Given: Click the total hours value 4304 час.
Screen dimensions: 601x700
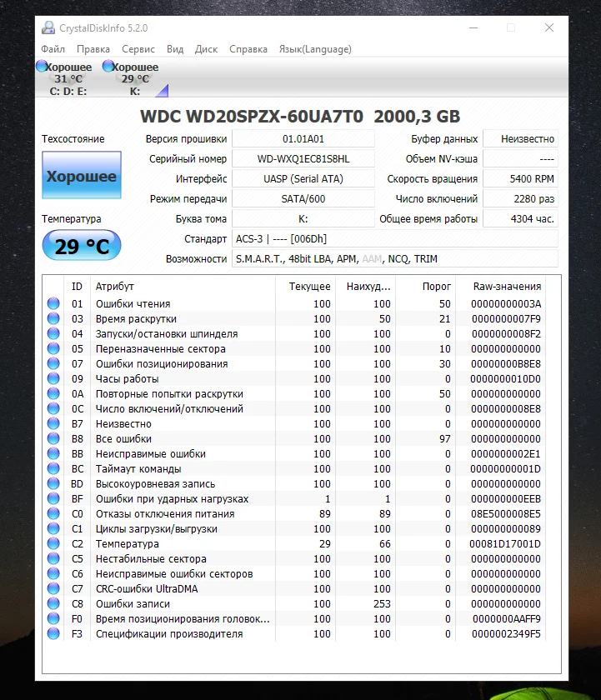Looking at the screenshot, I should [521, 218].
